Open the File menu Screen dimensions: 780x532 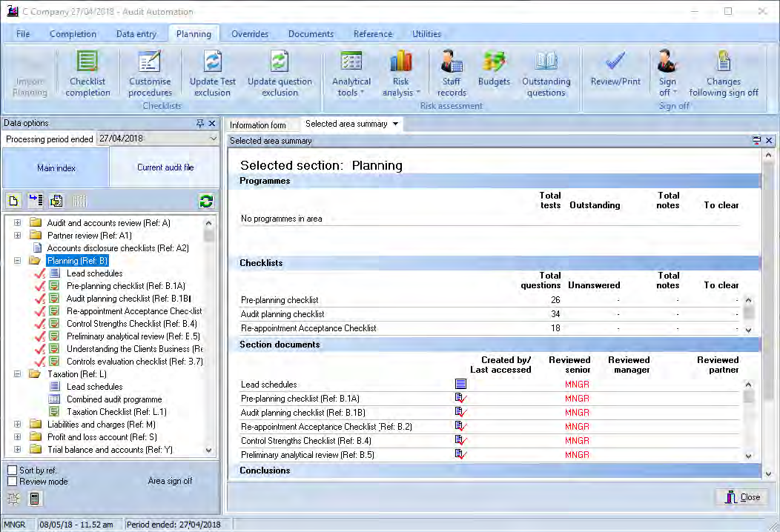(x=23, y=34)
